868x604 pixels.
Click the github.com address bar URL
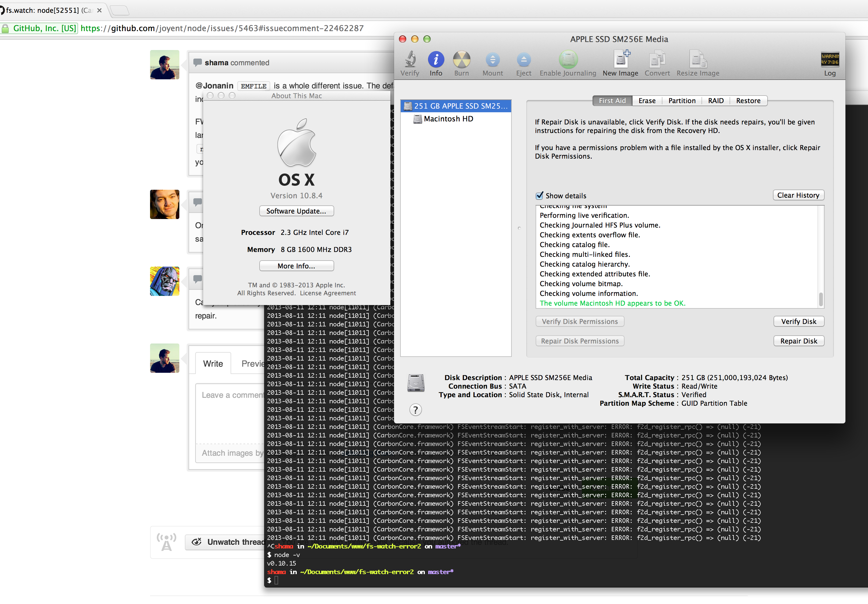point(222,28)
